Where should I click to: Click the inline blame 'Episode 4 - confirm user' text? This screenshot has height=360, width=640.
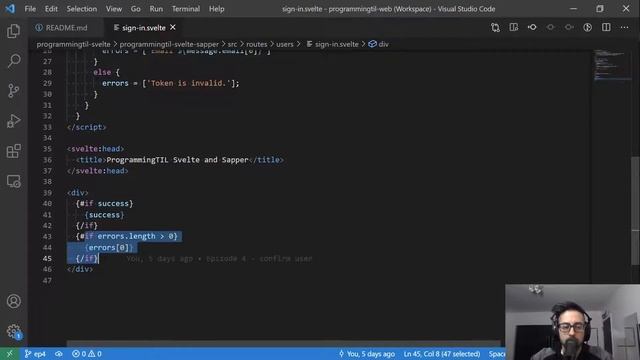click(x=259, y=258)
